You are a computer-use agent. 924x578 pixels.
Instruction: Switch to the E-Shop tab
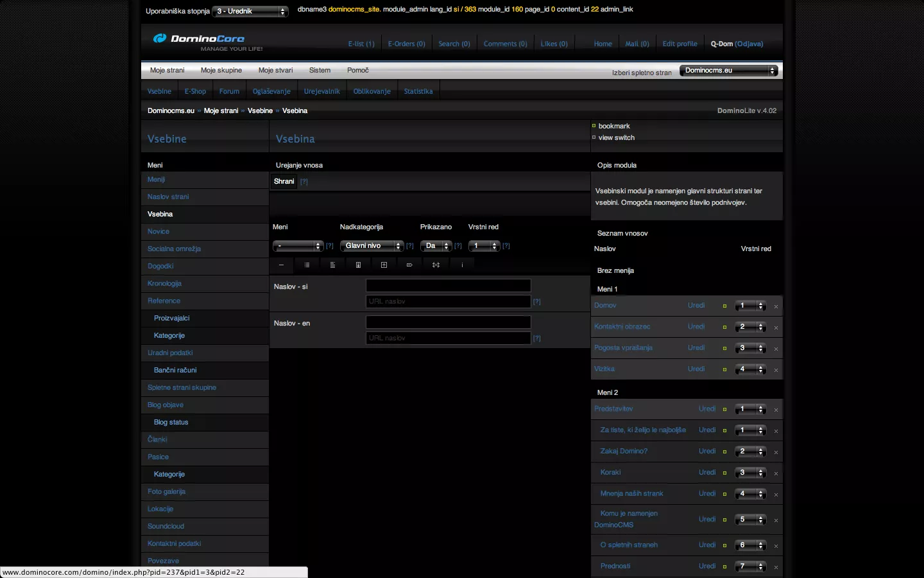click(x=195, y=92)
